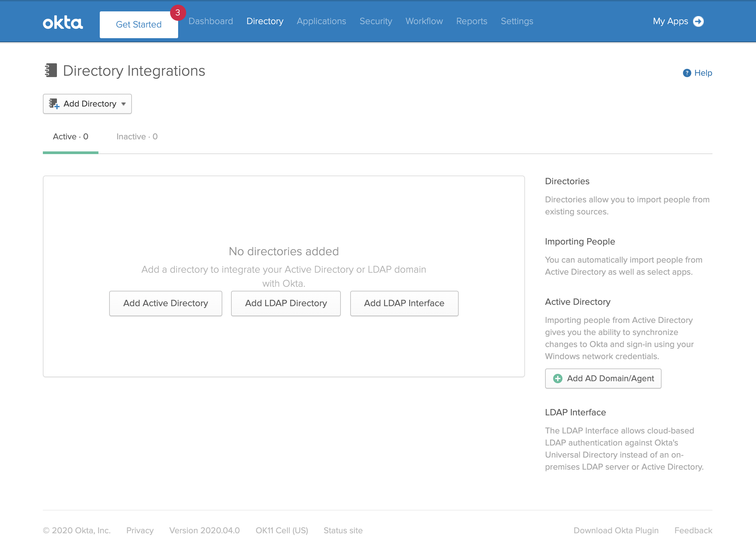
Task: Click the Add LDAP Interface button
Action: tap(404, 303)
